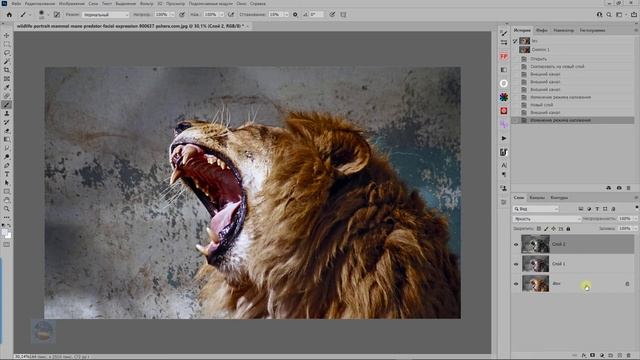Select the Horizontal Type tool
This screenshot has width=640, height=360.
[x=7, y=174]
